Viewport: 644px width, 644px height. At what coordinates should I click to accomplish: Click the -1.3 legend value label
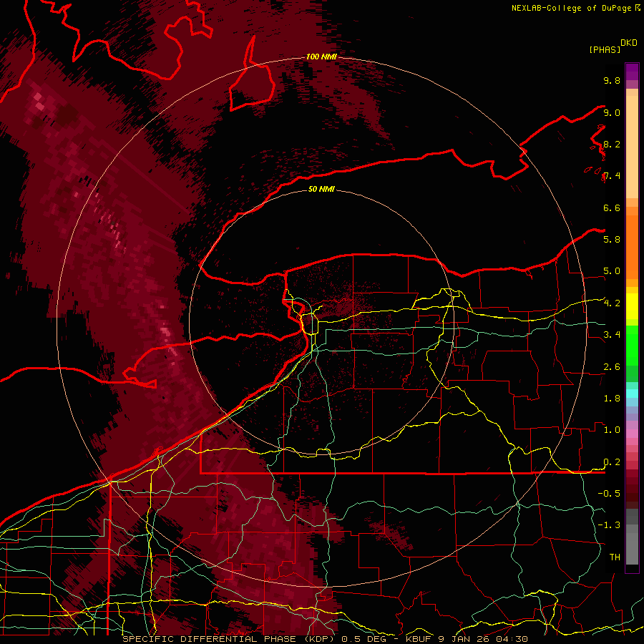[x=609, y=525]
